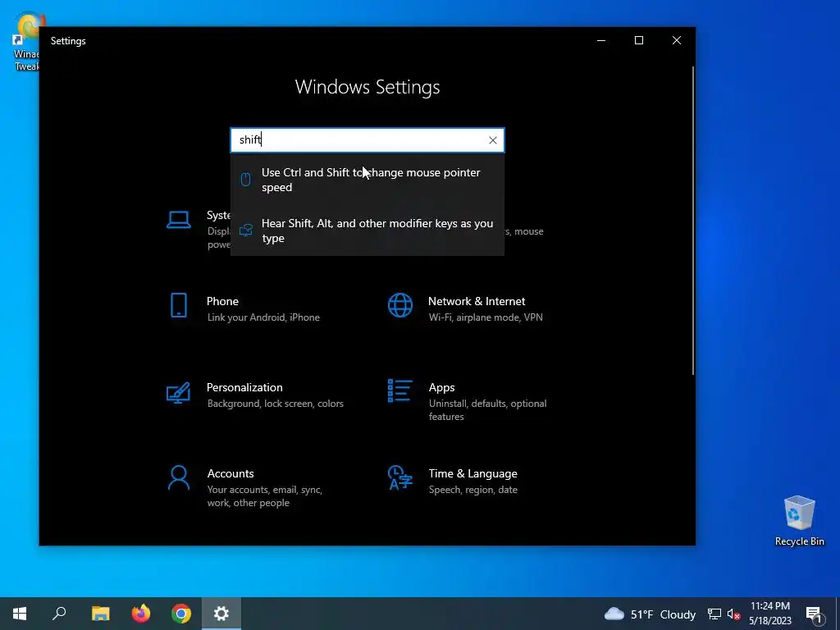Image resolution: width=840 pixels, height=630 pixels.
Task: Open the Time & Language icon
Action: (400, 478)
